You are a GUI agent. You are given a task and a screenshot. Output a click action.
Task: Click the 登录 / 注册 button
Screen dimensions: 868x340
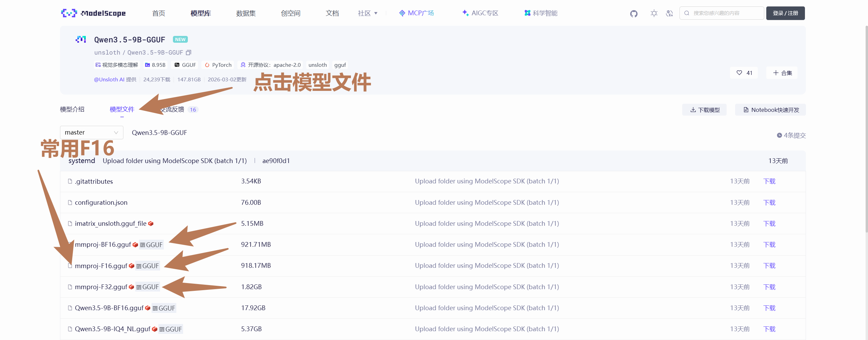(x=785, y=13)
